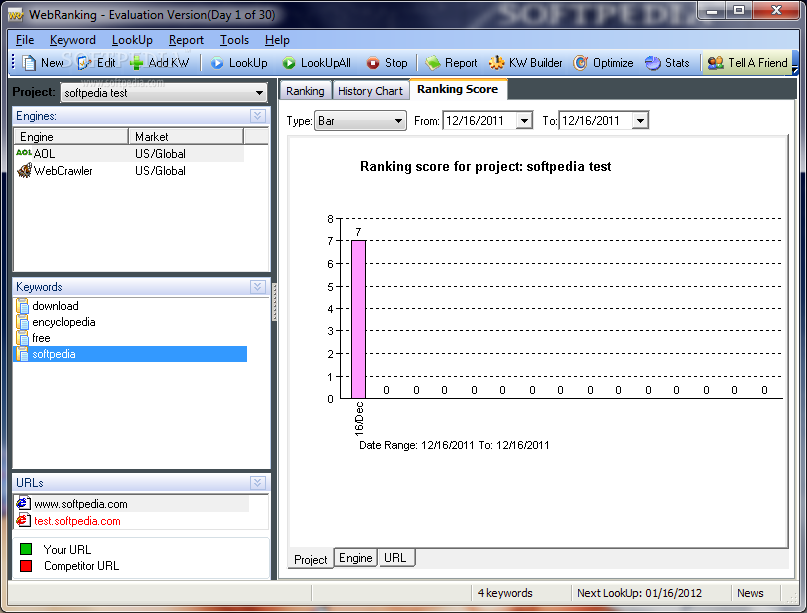Start a LookUp from the toolbar
807x613 pixels.
(x=239, y=63)
